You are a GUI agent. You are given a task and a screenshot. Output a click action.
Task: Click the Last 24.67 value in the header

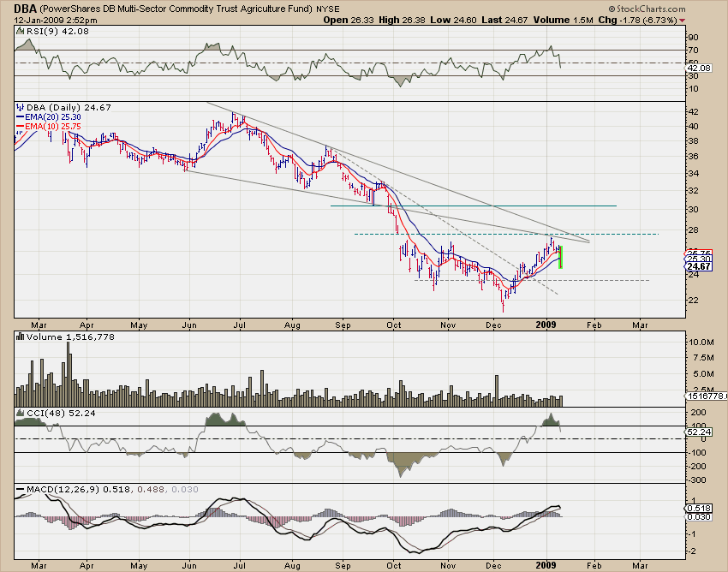(505, 20)
